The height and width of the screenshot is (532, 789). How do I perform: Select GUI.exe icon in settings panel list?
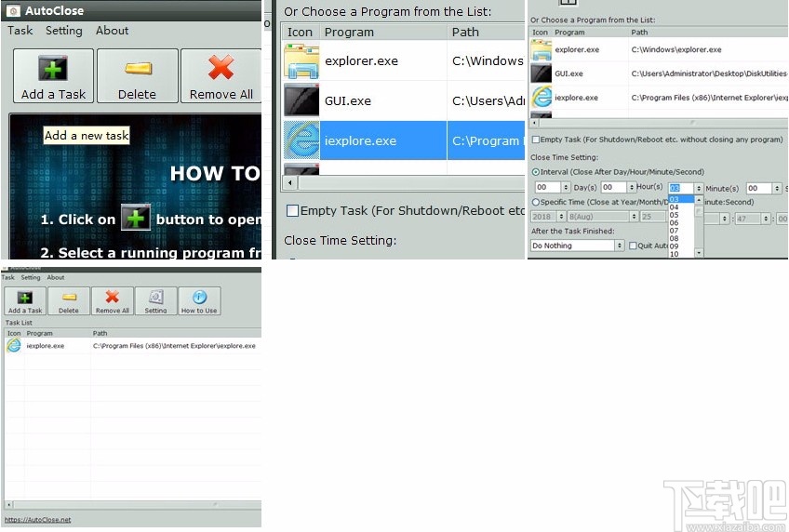pos(542,73)
